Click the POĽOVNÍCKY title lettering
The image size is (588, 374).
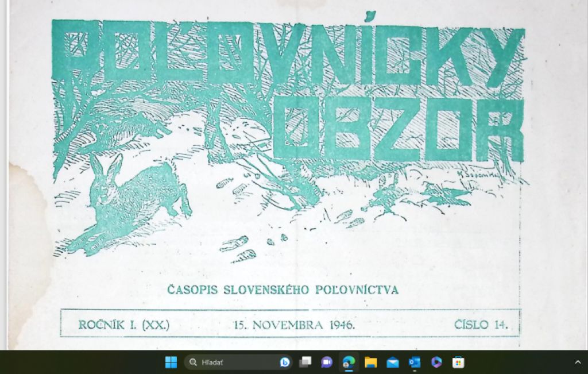[x=287, y=55]
